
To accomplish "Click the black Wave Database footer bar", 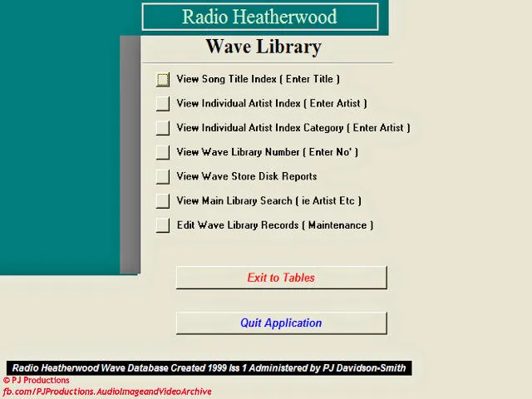I will tap(209, 367).
